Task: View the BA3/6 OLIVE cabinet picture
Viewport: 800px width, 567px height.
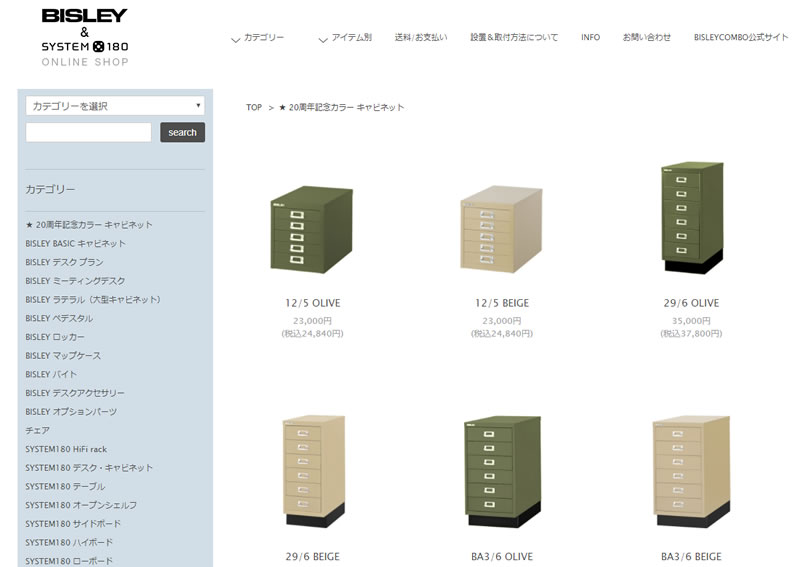Action: tap(501, 470)
